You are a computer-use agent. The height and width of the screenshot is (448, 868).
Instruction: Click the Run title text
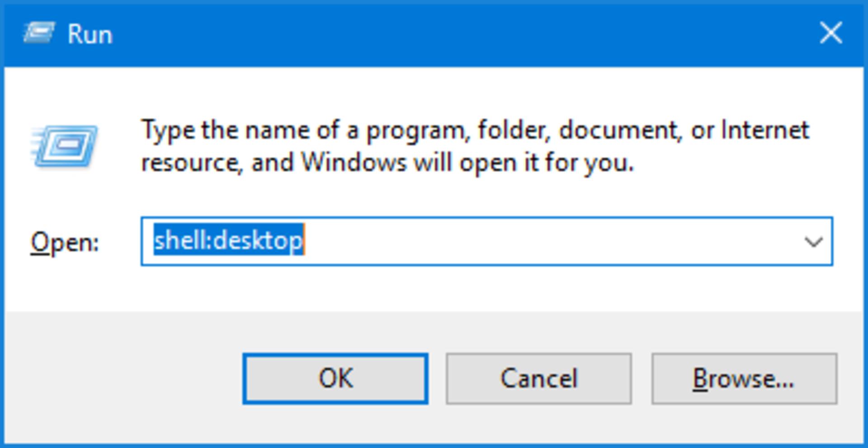point(90,34)
